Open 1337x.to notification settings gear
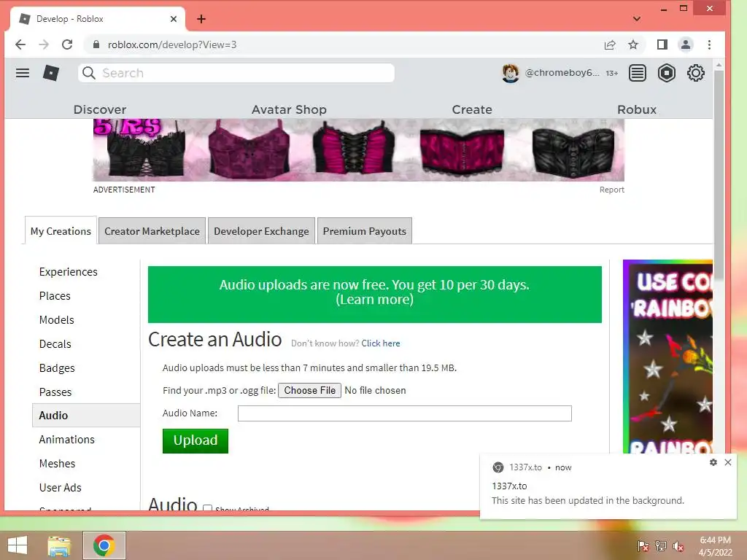747x560 pixels. click(713, 462)
